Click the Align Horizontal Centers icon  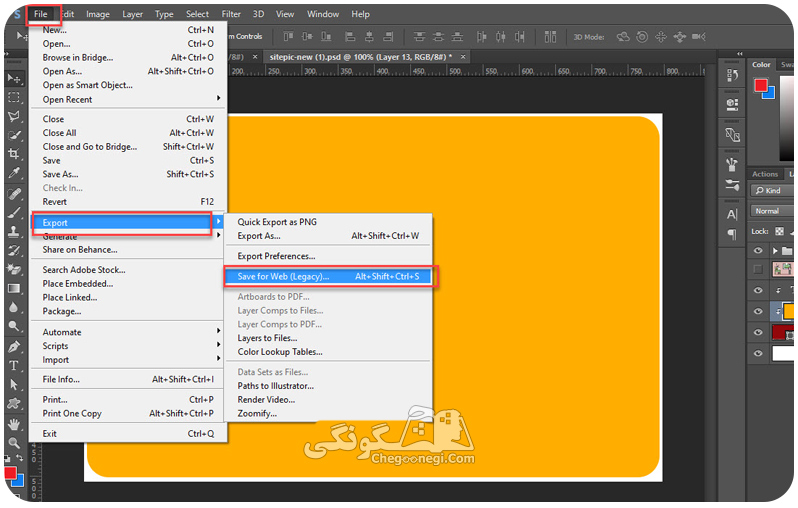pyautogui.click(x=369, y=37)
